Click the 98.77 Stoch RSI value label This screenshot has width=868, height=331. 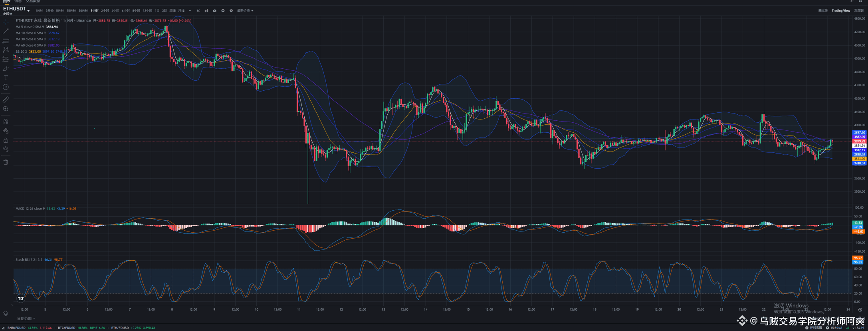pyautogui.click(x=858, y=258)
